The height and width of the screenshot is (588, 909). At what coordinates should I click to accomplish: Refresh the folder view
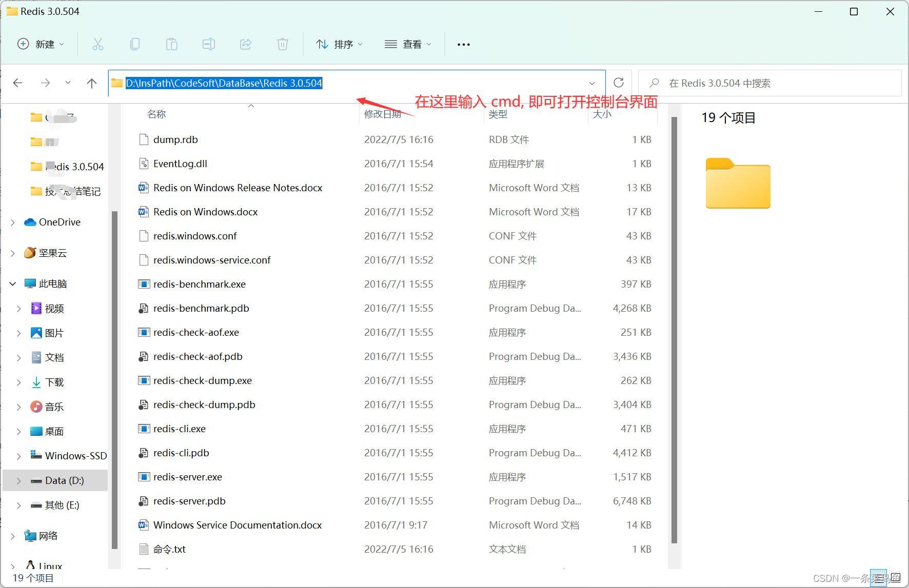point(619,83)
